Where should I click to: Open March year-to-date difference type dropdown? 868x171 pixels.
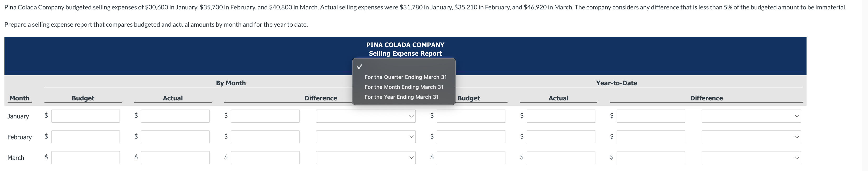(751, 158)
